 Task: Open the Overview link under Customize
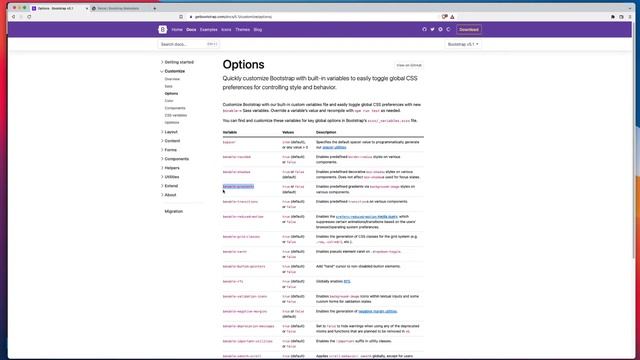[172, 79]
